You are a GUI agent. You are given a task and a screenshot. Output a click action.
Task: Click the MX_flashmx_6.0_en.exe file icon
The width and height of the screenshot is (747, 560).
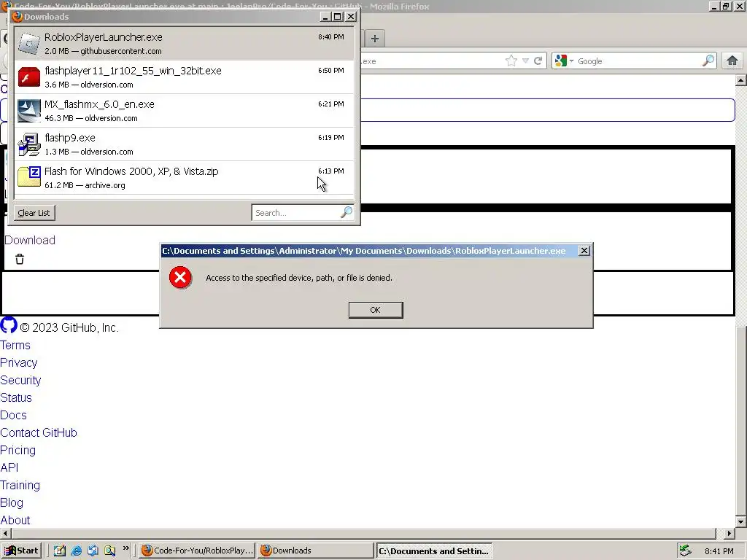(x=29, y=111)
